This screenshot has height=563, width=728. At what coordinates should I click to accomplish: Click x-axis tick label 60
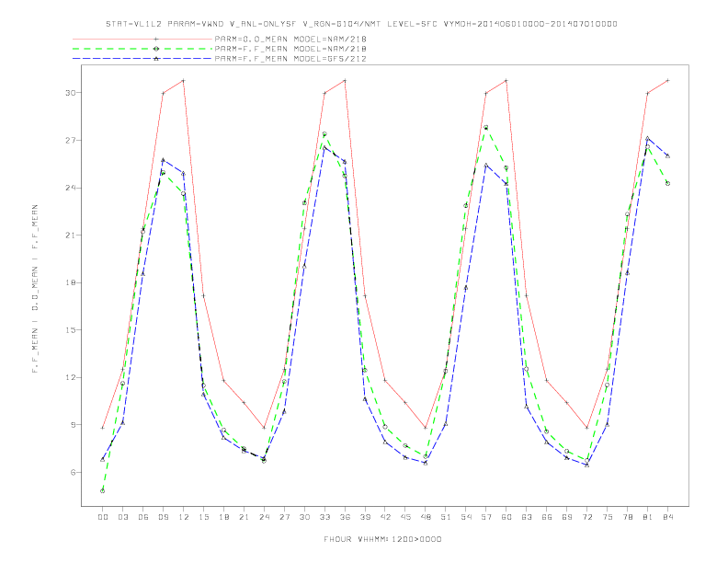(506, 517)
